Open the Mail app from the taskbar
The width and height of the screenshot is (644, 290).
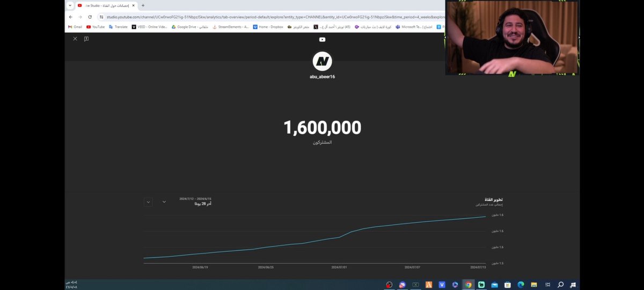[x=494, y=285]
